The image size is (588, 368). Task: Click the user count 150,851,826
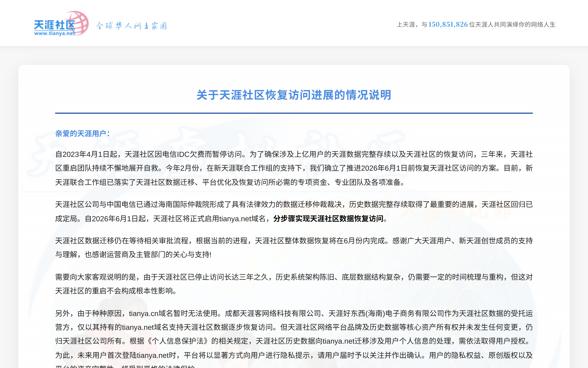pos(448,25)
